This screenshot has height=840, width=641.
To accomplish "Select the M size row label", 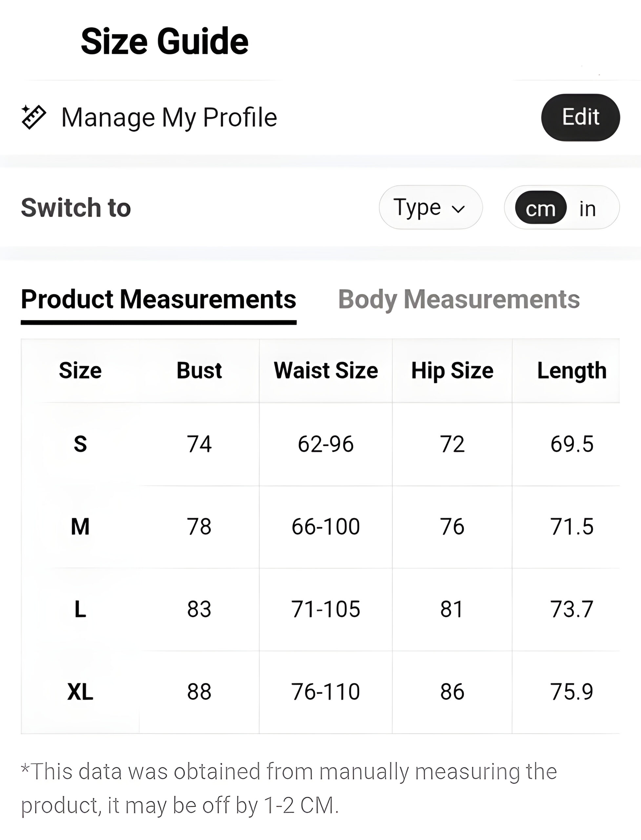I will point(80,527).
